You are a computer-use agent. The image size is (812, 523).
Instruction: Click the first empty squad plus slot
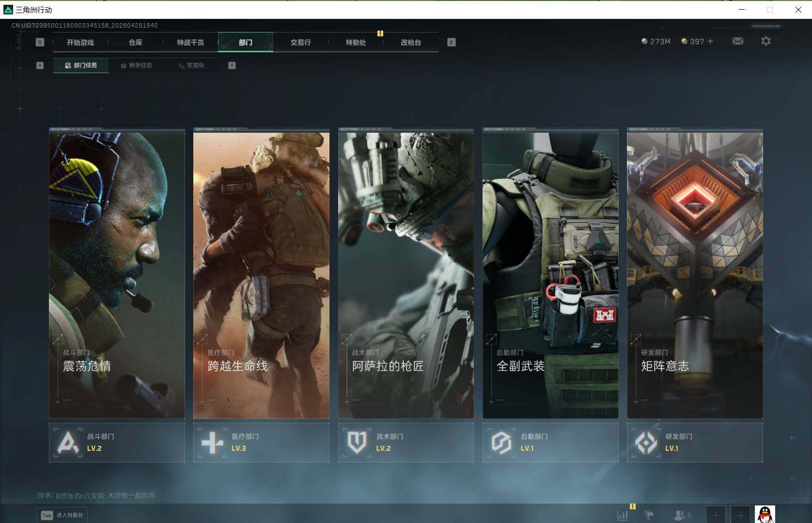(716, 514)
